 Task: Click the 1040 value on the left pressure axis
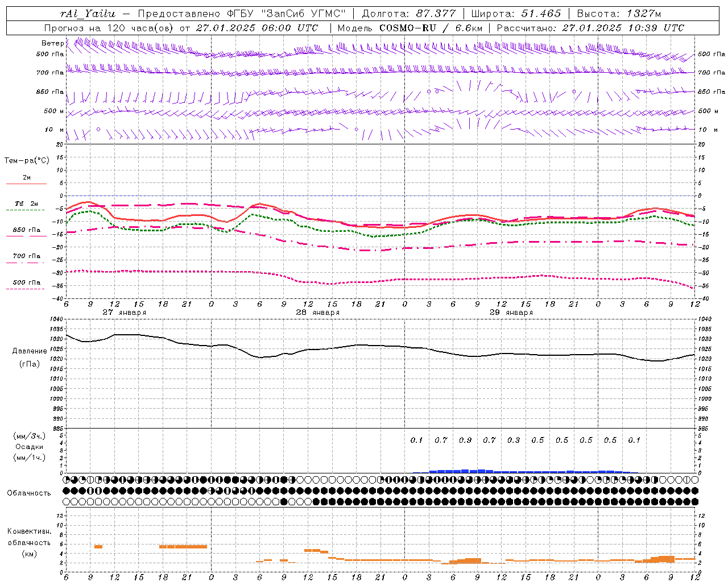coord(55,319)
